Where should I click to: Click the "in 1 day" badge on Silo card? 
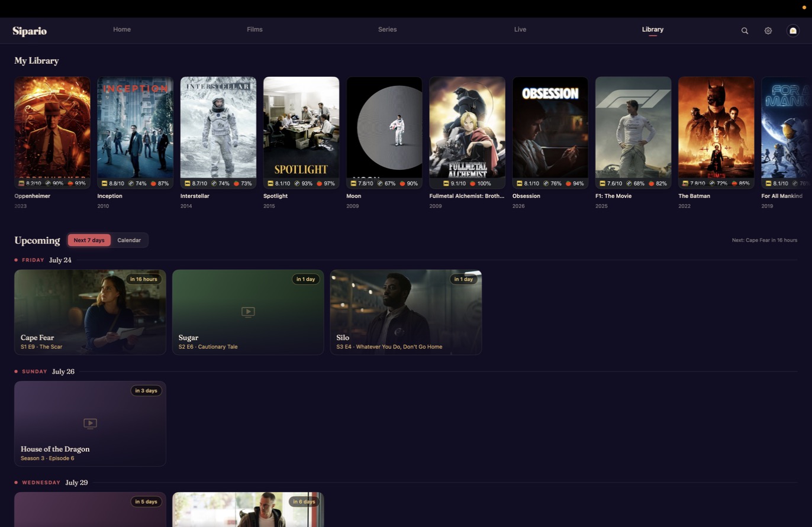[x=464, y=279]
